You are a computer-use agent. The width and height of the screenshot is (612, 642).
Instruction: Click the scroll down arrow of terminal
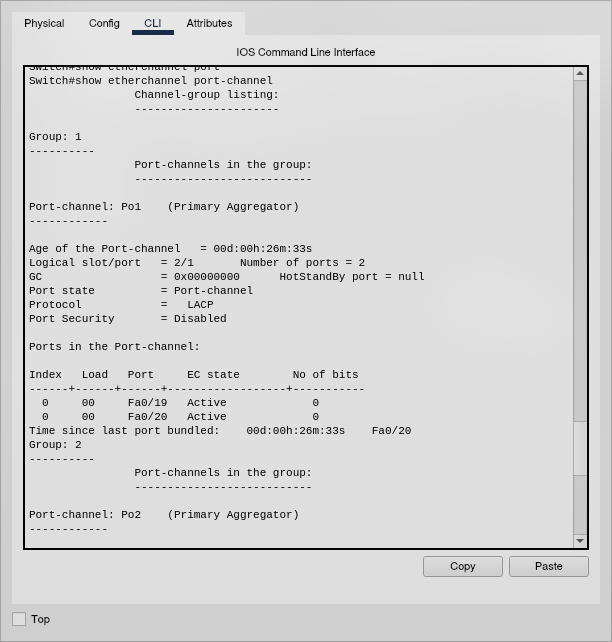click(x=580, y=541)
